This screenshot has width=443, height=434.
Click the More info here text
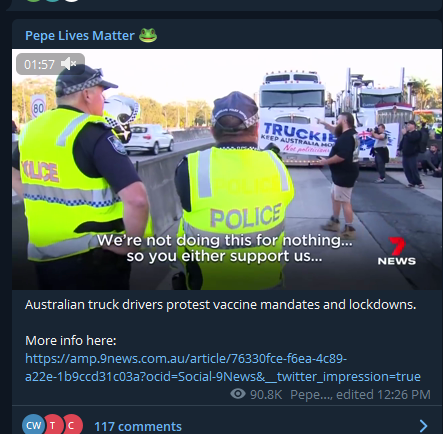[71, 341]
